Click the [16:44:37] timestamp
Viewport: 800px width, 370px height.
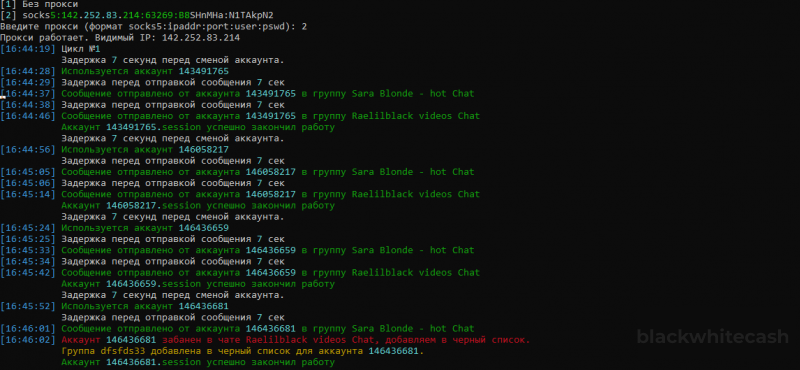pos(28,94)
